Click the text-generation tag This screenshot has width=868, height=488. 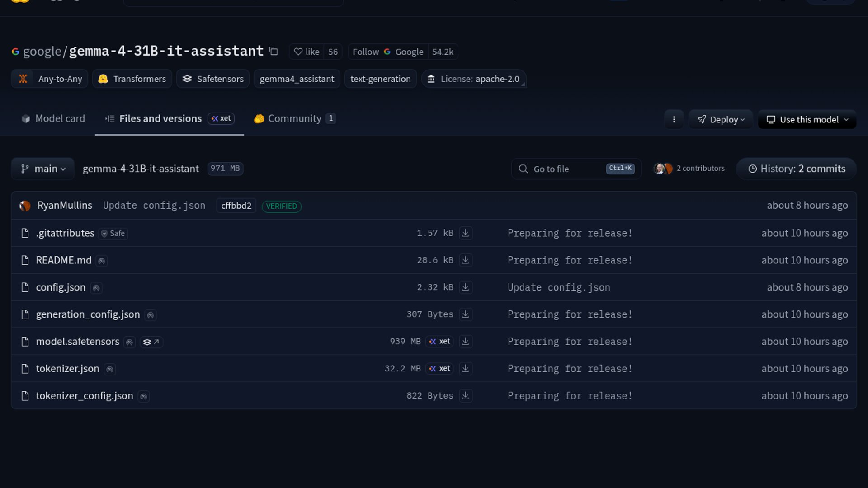point(381,79)
